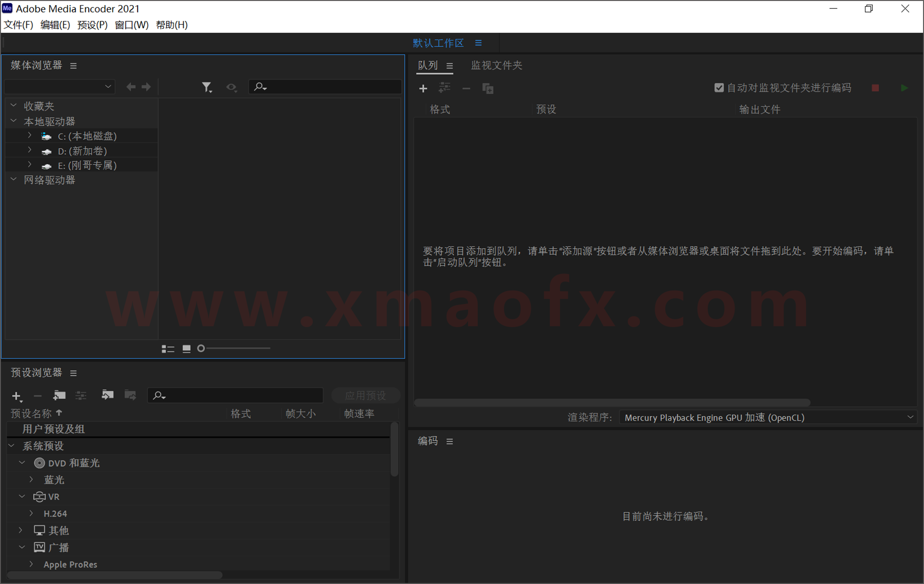924x584 pixels.
Task: Click the filter funnel icon in Media Browser
Action: tap(207, 87)
